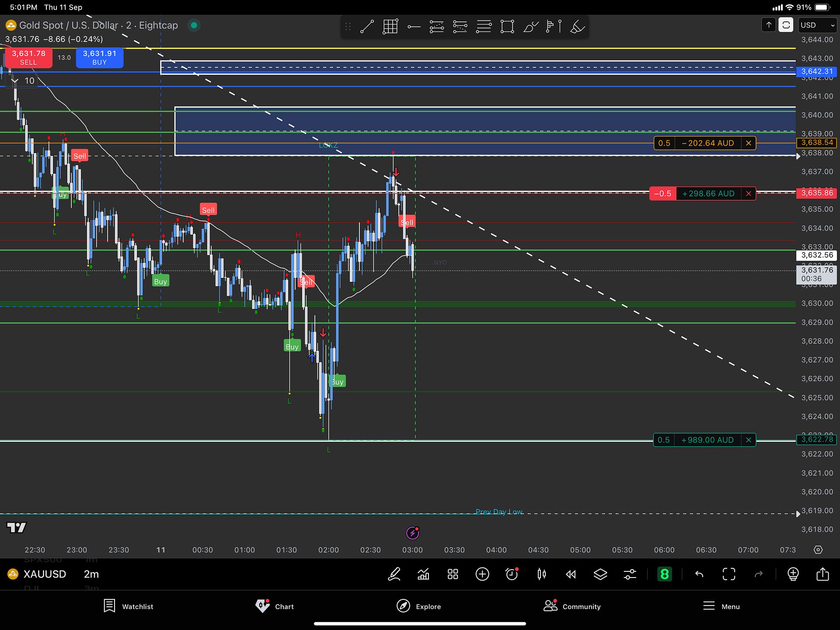Viewport: 840px width, 630px height.
Task: Open the USD currency dropdown
Action: (817, 25)
